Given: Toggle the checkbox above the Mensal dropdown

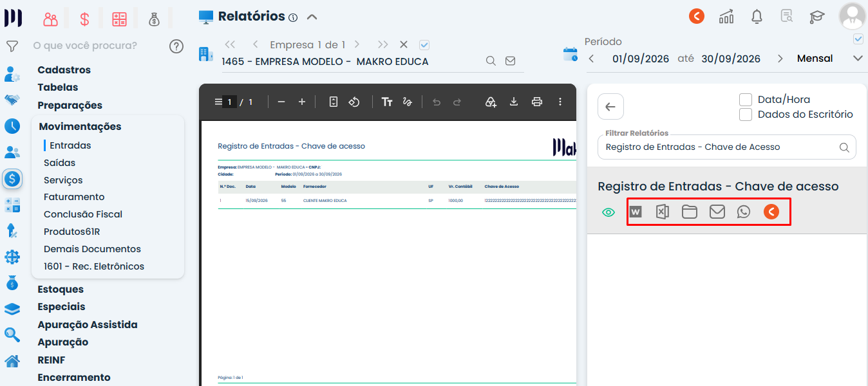Looking at the screenshot, I should pyautogui.click(x=858, y=39).
